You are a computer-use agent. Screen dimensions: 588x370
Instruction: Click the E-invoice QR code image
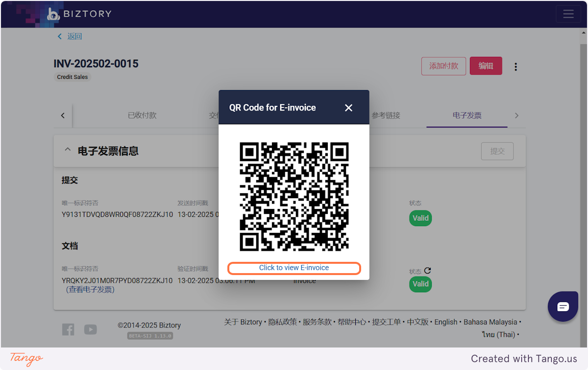tap(294, 197)
